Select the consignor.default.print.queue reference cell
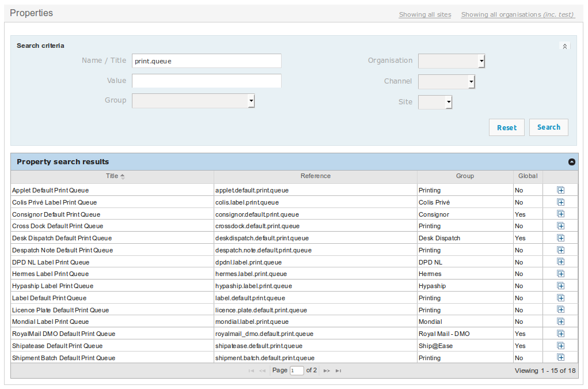The height and width of the screenshot is (389, 588). pyautogui.click(x=316, y=214)
